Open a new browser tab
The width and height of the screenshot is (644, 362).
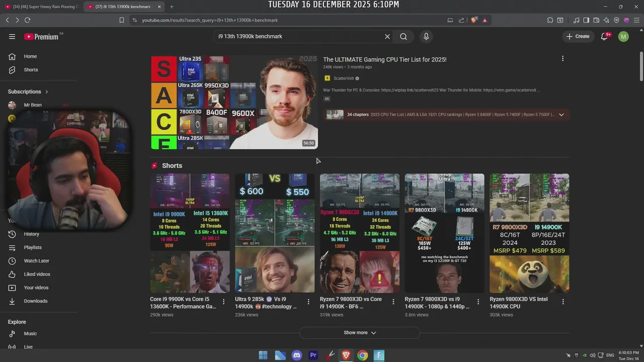pyautogui.click(x=172, y=7)
